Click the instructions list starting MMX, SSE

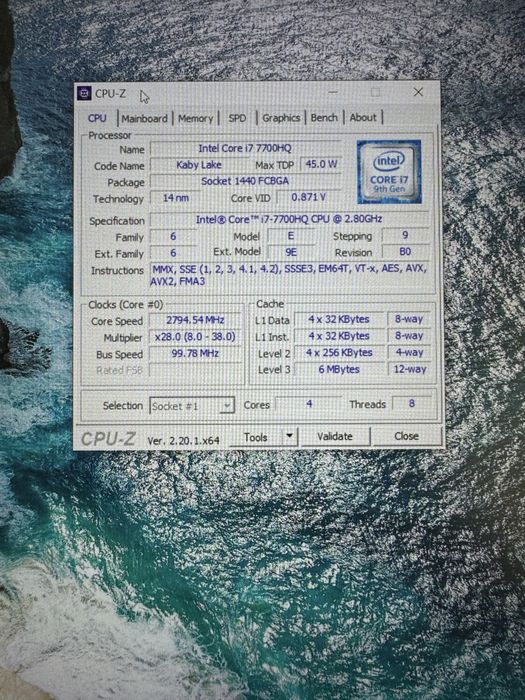point(290,275)
